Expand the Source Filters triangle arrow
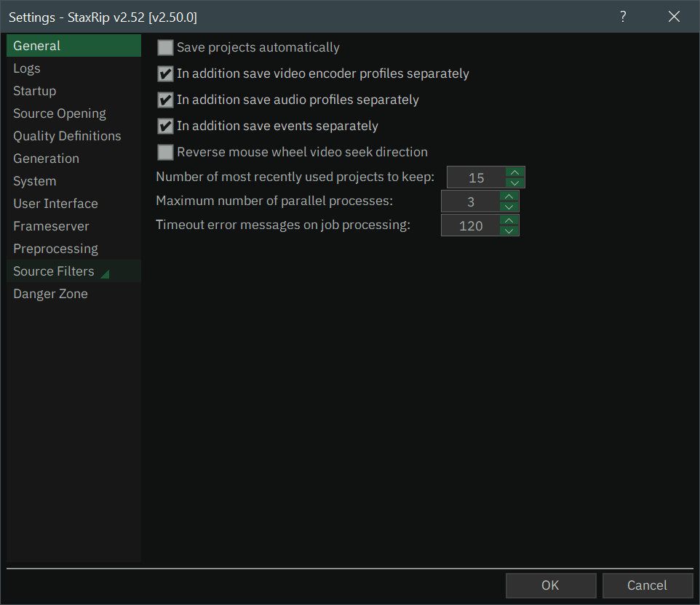Image resolution: width=700 pixels, height=605 pixels. (x=106, y=274)
